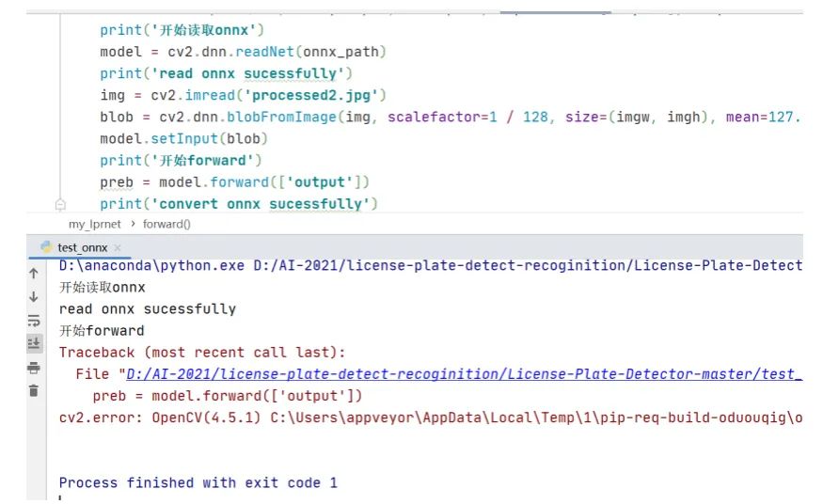
Task: Click the up-arrow icon in run panel
Action: [x=34, y=274]
